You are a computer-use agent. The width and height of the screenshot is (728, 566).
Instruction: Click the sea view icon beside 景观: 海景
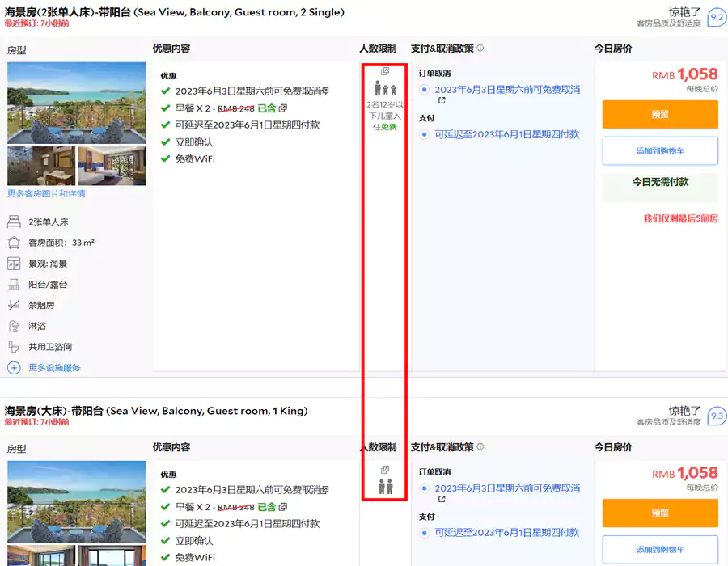click(x=15, y=263)
